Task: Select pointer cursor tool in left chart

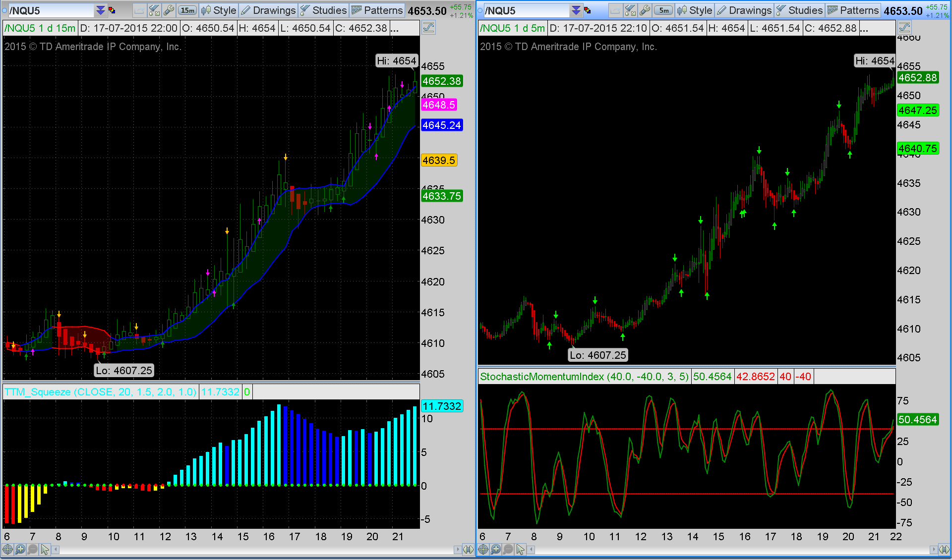Action: [45, 549]
